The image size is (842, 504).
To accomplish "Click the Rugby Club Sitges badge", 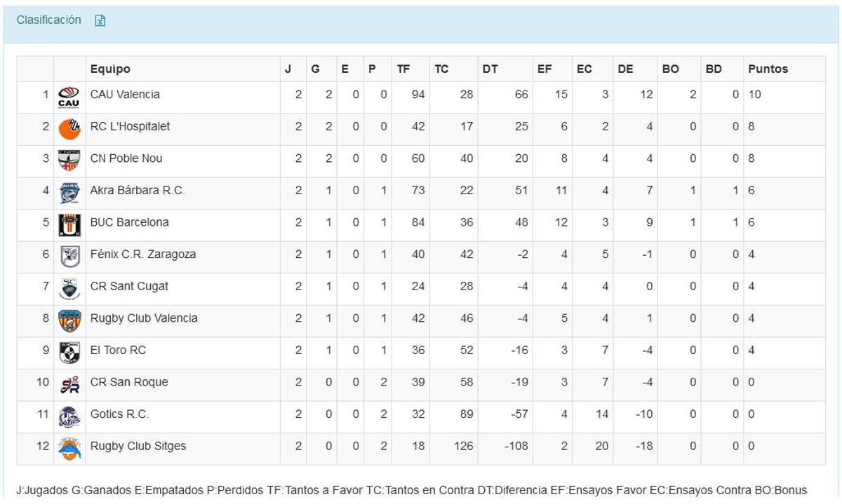I will pyautogui.click(x=68, y=446).
